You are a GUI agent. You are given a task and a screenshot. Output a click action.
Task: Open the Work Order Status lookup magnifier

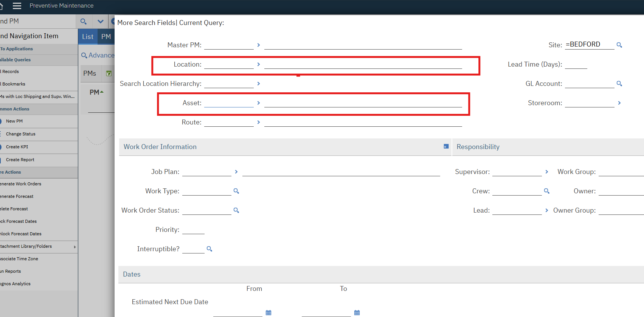point(236,210)
